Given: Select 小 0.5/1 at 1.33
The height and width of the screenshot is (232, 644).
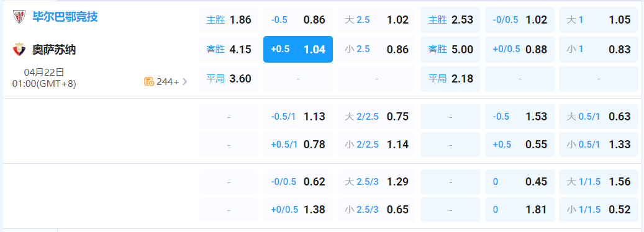Looking at the screenshot, I should [x=599, y=145].
